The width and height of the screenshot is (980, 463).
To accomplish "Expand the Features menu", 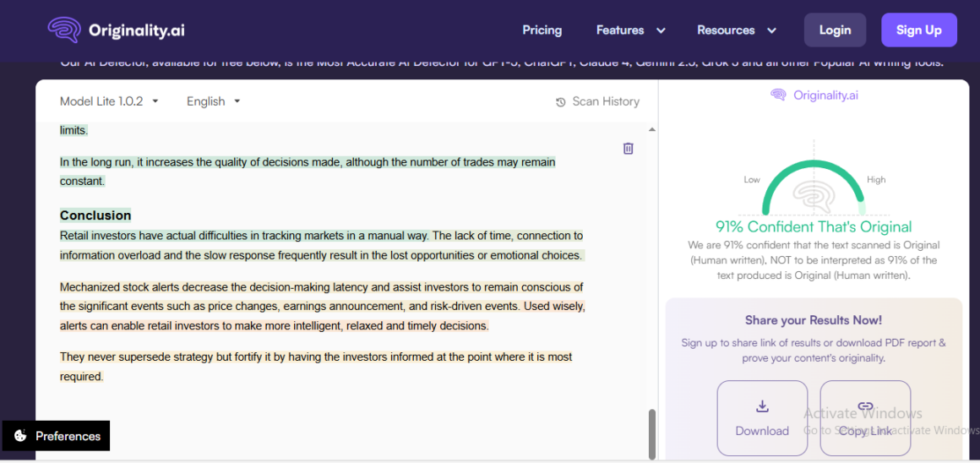I will pos(630,30).
